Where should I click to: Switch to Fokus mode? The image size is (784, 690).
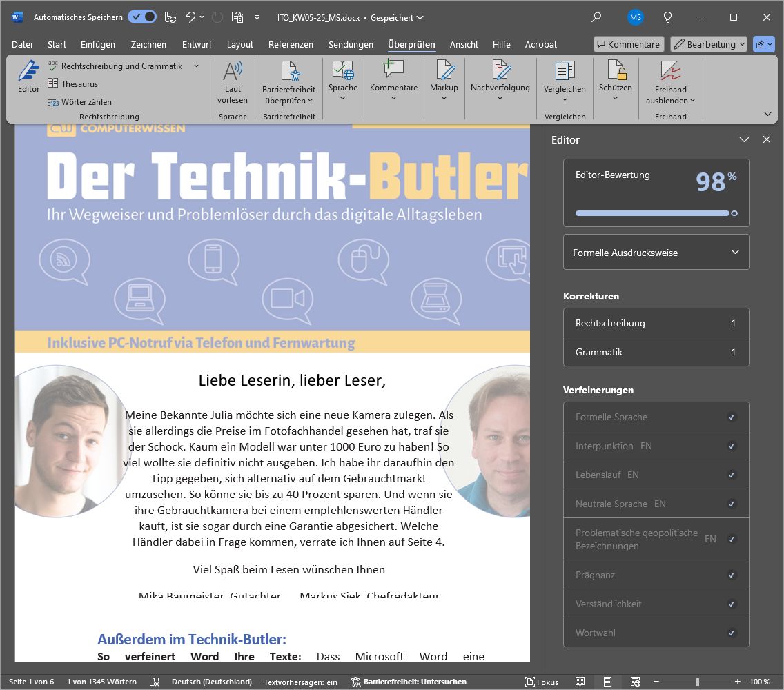click(x=542, y=682)
